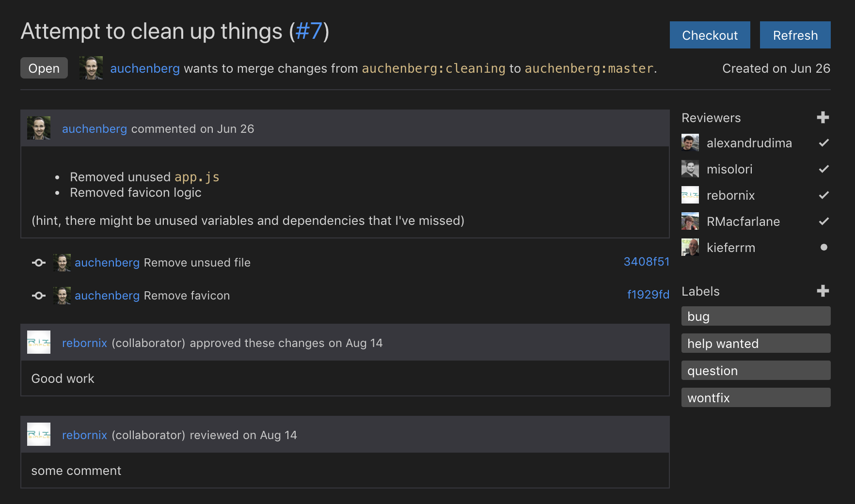Click the checkmark beside RMacfarlane
The image size is (855, 504).
tap(823, 221)
